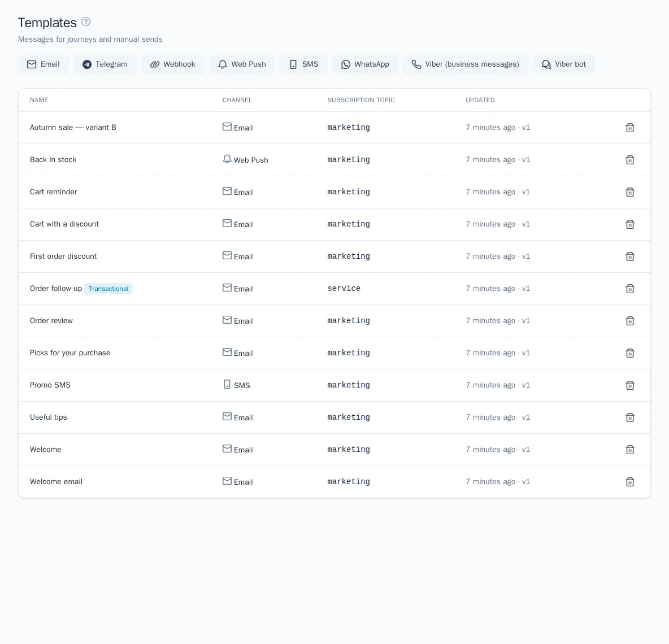The width and height of the screenshot is (669, 644).
Task: Delete the Useful tips template
Action: click(x=630, y=417)
